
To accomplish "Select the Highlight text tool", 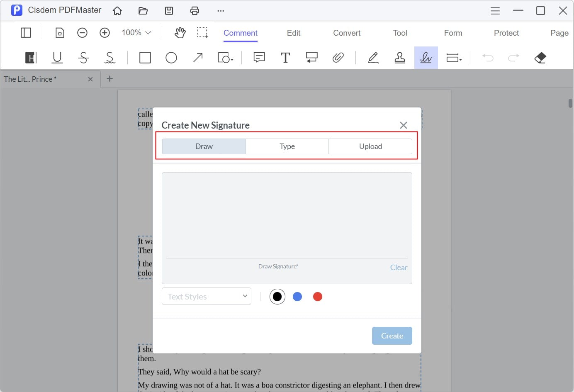I will [30, 58].
